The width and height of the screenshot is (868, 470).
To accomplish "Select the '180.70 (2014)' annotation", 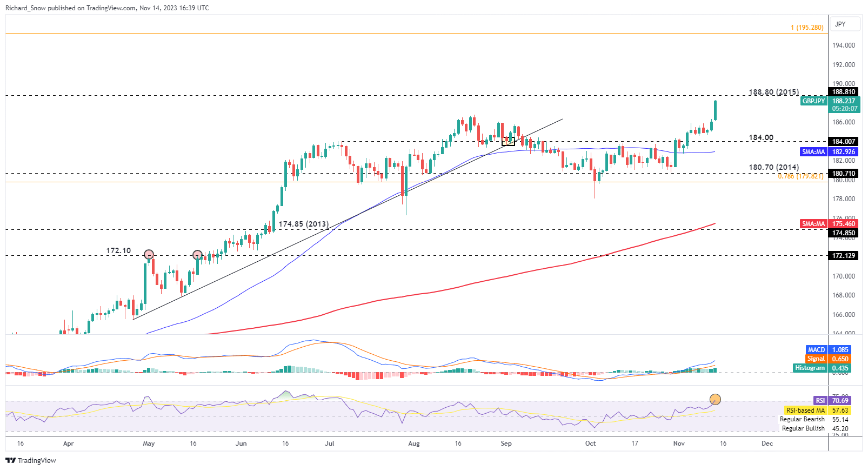I will 773,167.
